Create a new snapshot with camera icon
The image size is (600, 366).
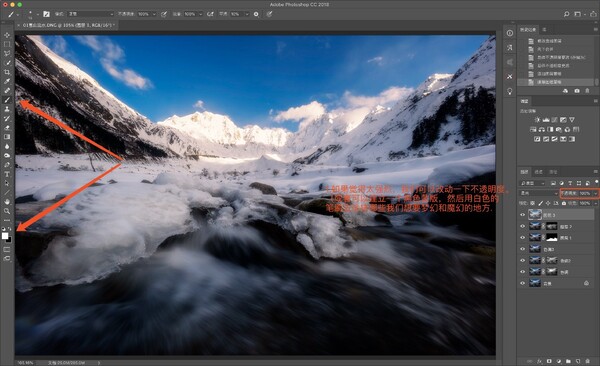577,91
